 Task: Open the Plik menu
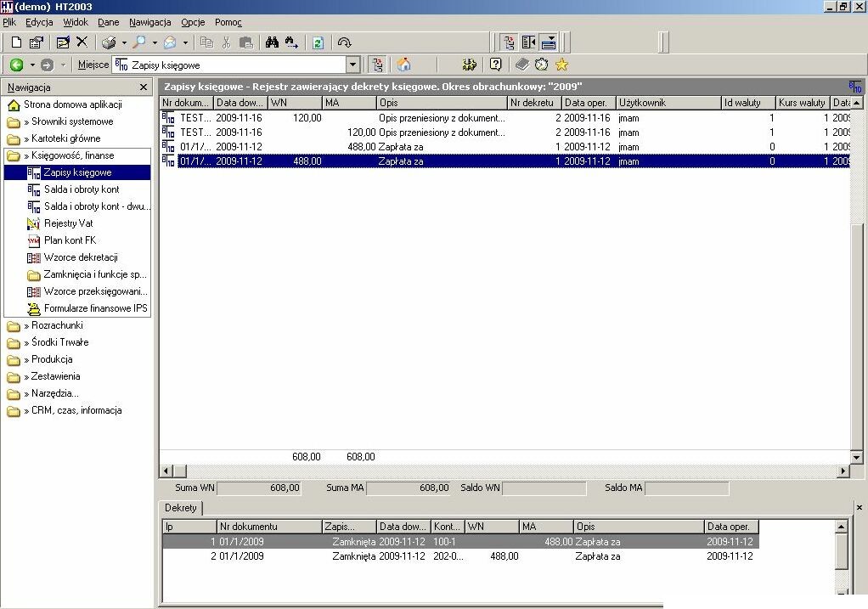9,22
